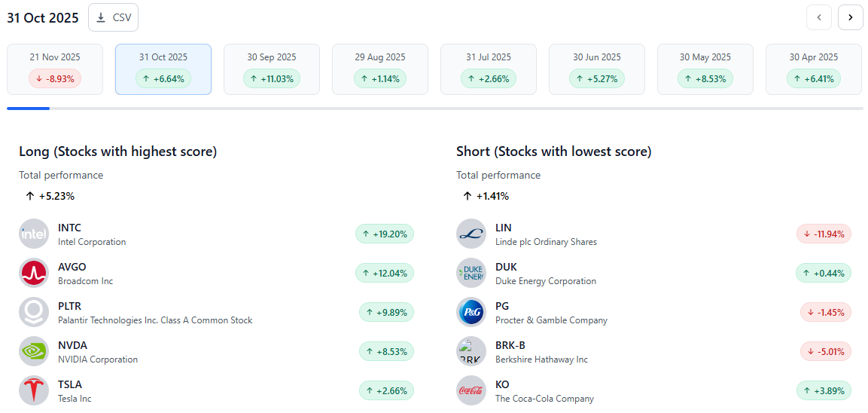
Task: Open the INTC ticker link
Action: click(69, 228)
